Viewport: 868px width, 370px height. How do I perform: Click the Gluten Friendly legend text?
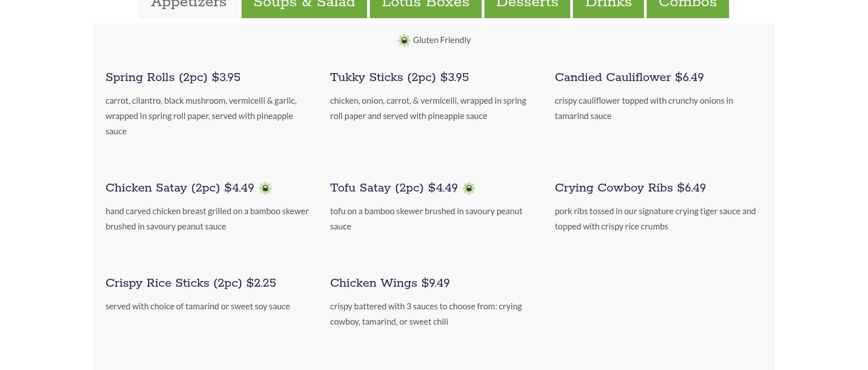442,40
